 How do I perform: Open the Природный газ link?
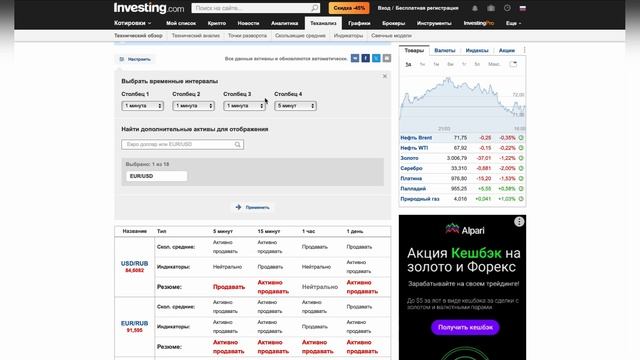click(420, 199)
